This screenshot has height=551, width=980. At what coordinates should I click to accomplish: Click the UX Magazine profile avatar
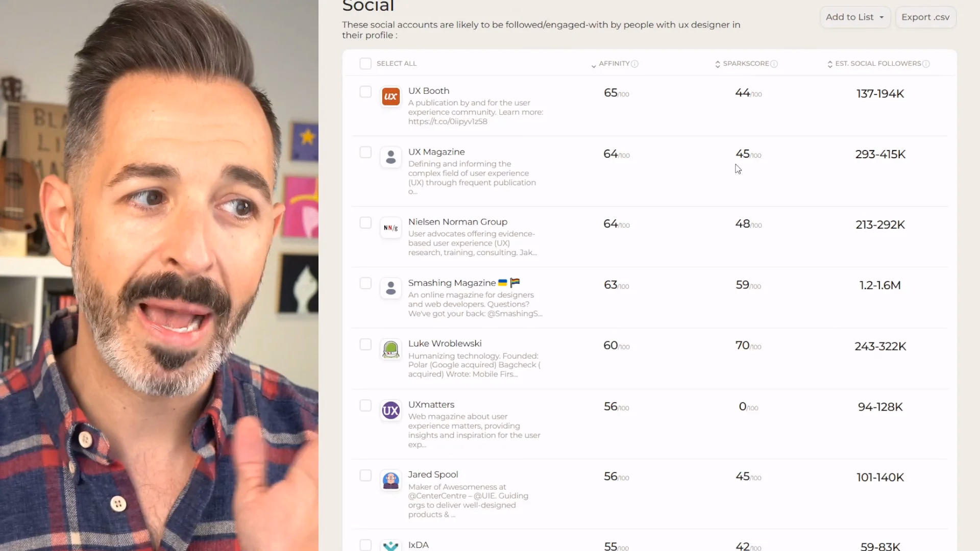click(391, 157)
